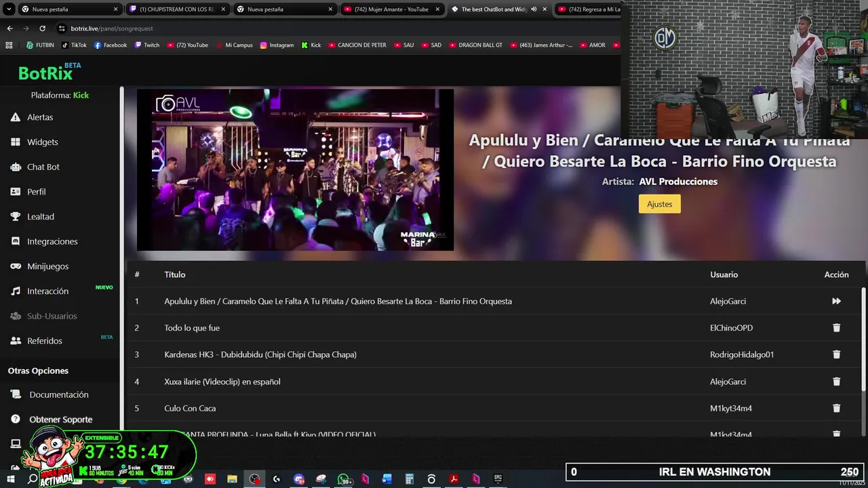Delete the Kardenas HK3 Dubidubidu song

pyautogui.click(x=836, y=354)
